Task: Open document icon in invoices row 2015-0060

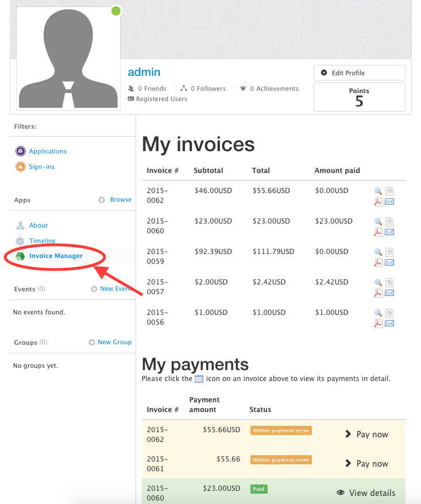Action: tap(389, 222)
